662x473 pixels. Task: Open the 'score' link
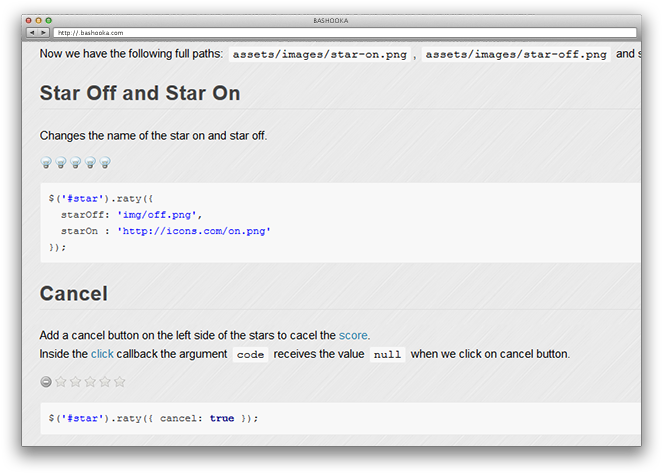point(353,335)
